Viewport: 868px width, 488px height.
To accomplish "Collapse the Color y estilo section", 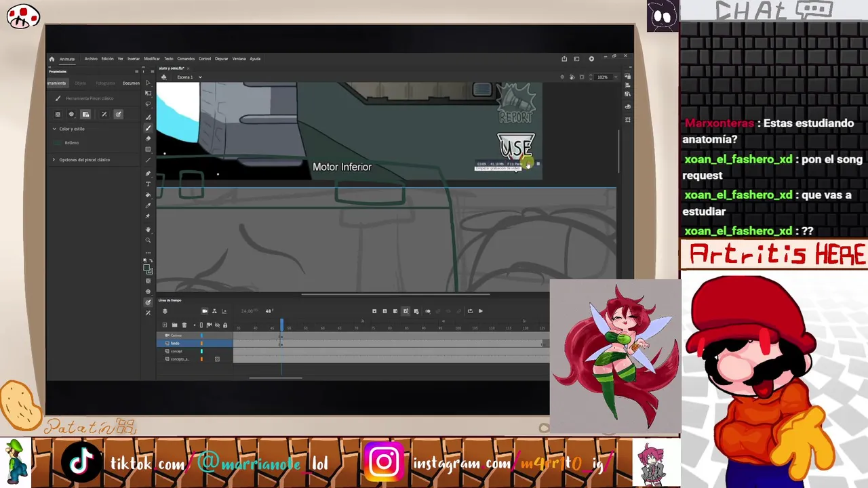I will point(54,129).
